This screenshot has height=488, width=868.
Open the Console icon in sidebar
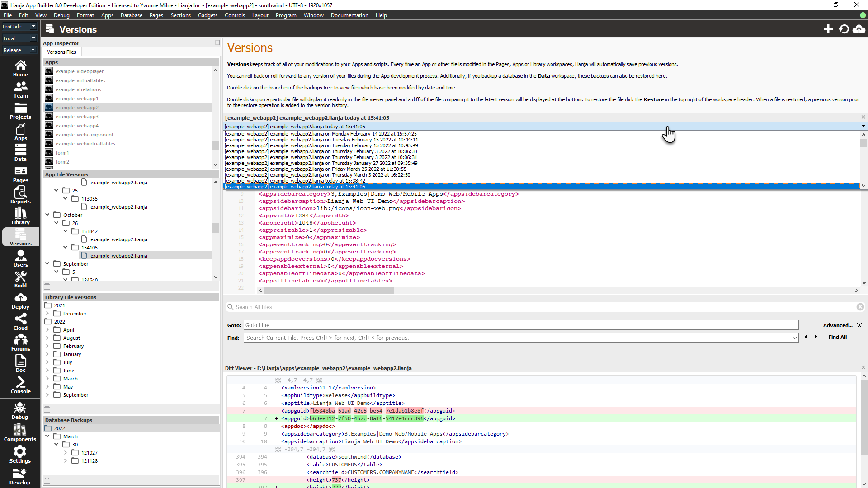20,385
